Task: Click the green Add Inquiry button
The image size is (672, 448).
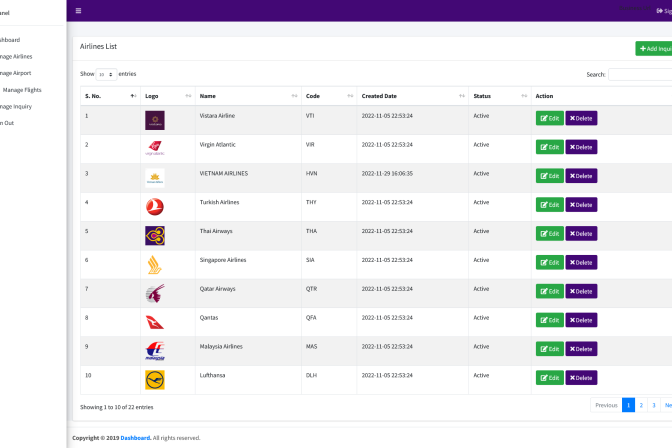Action: [x=654, y=48]
